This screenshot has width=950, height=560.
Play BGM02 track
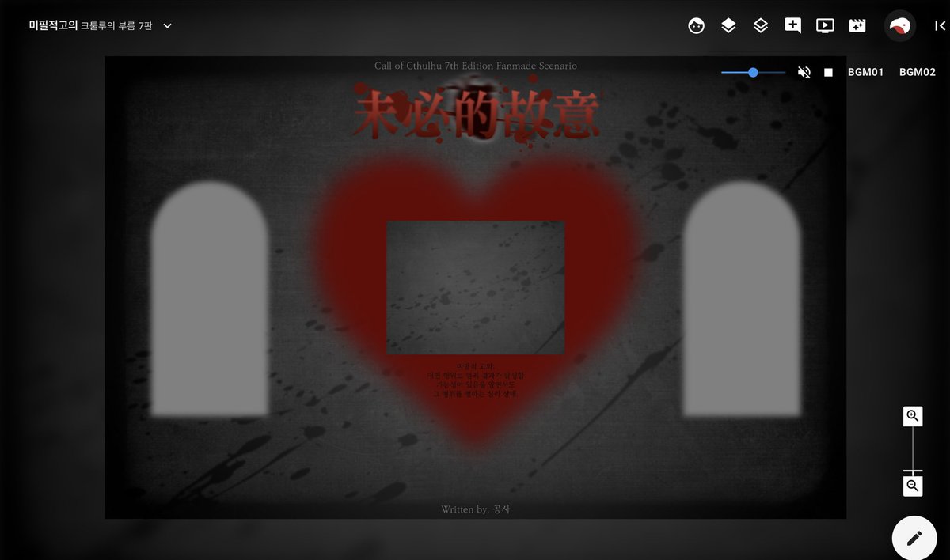(918, 72)
